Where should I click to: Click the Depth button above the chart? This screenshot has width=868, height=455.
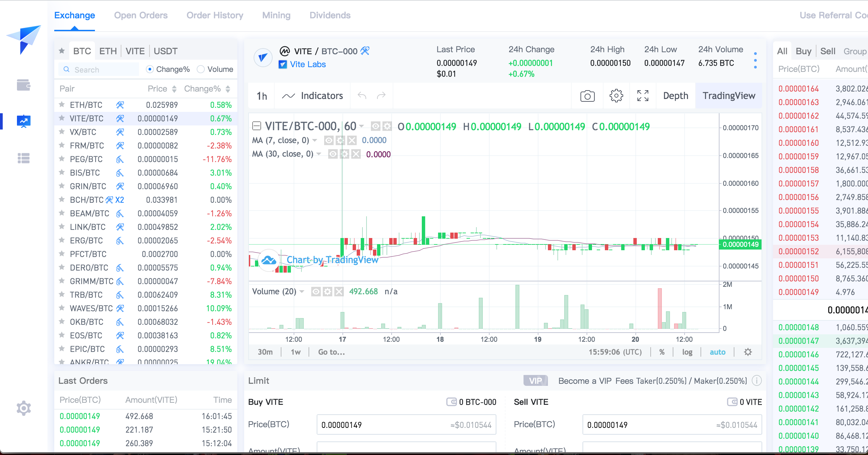coord(675,96)
